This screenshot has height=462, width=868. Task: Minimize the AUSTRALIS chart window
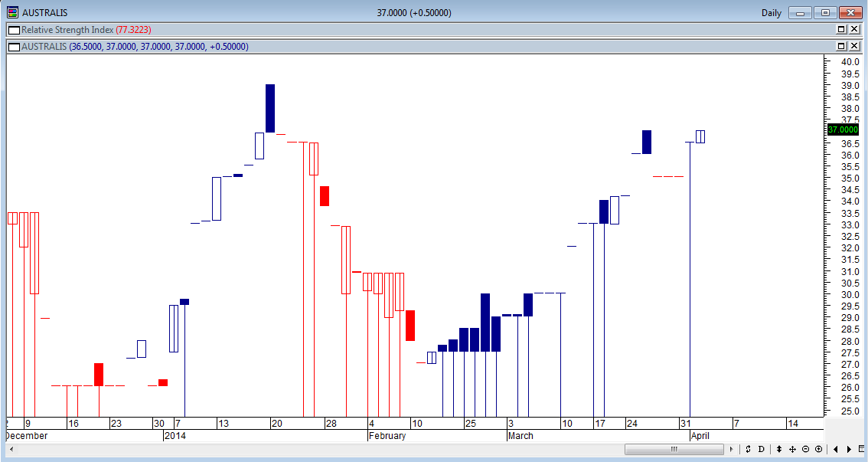pos(800,13)
